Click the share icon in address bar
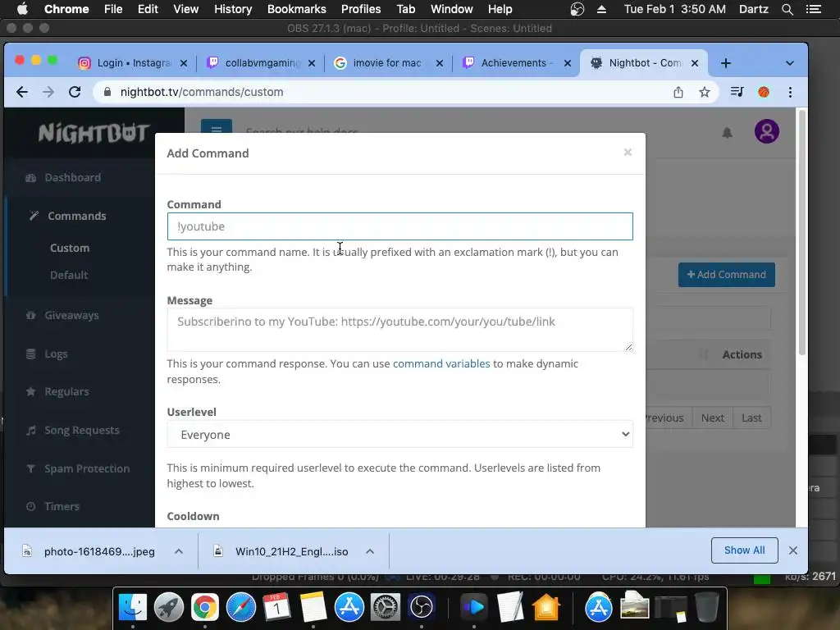The width and height of the screenshot is (840, 630). (678, 92)
